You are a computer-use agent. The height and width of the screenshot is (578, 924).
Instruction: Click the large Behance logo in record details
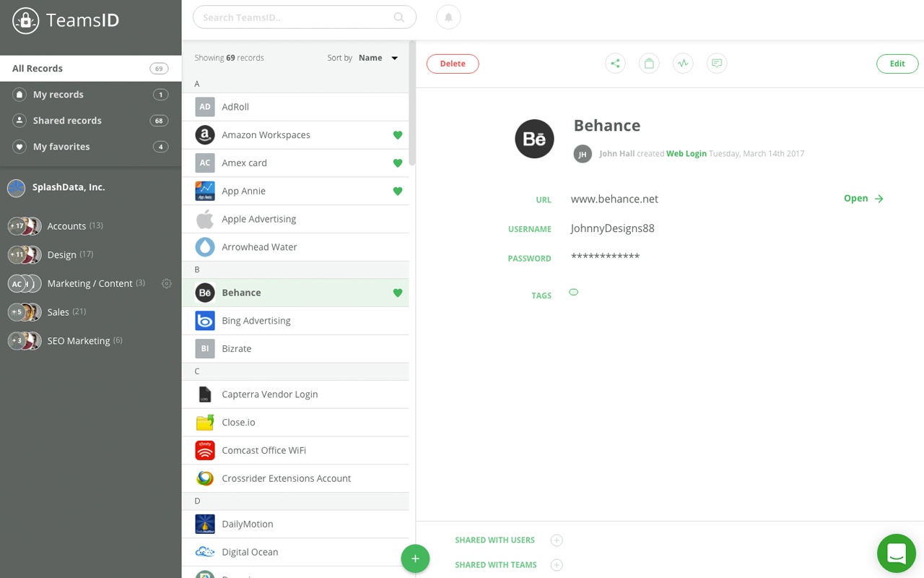tap(534, 139)
